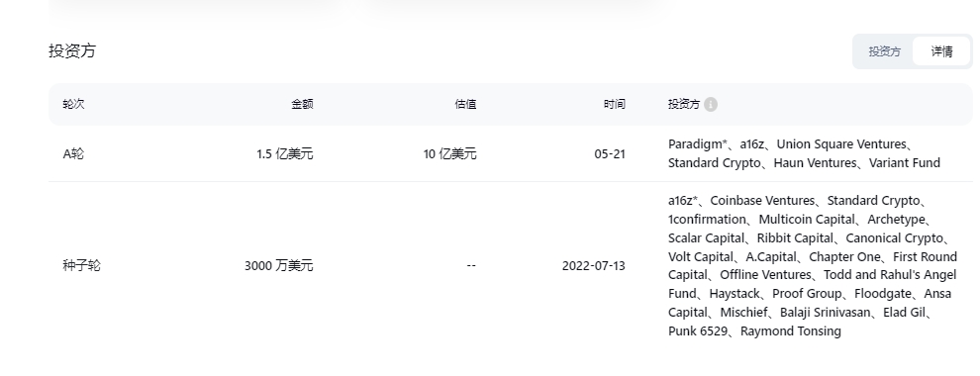
Task: Open Haun Ventures investor page
Action: [x=815, y=163]
